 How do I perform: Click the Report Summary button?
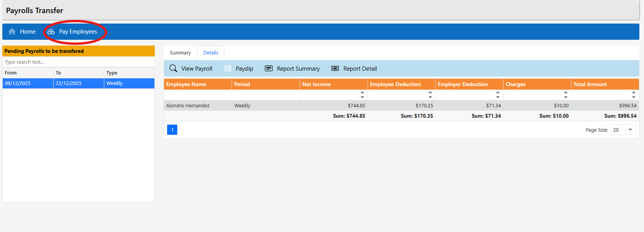coord(292,68)
